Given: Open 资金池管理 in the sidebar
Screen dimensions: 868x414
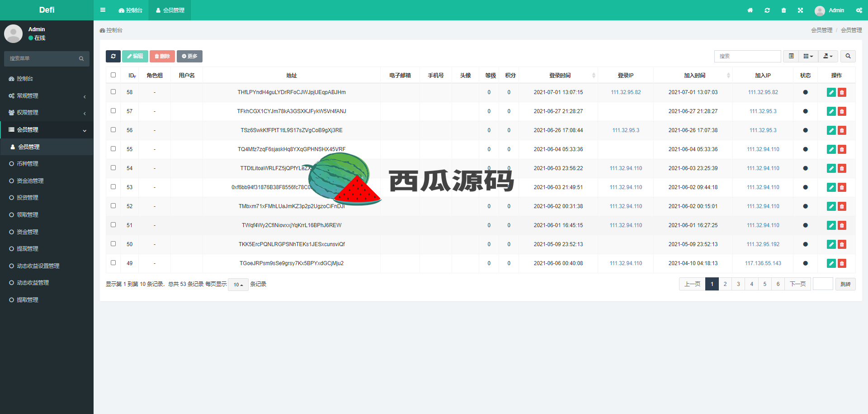Looking at the screenshot, I should click(x=30, y=181).
